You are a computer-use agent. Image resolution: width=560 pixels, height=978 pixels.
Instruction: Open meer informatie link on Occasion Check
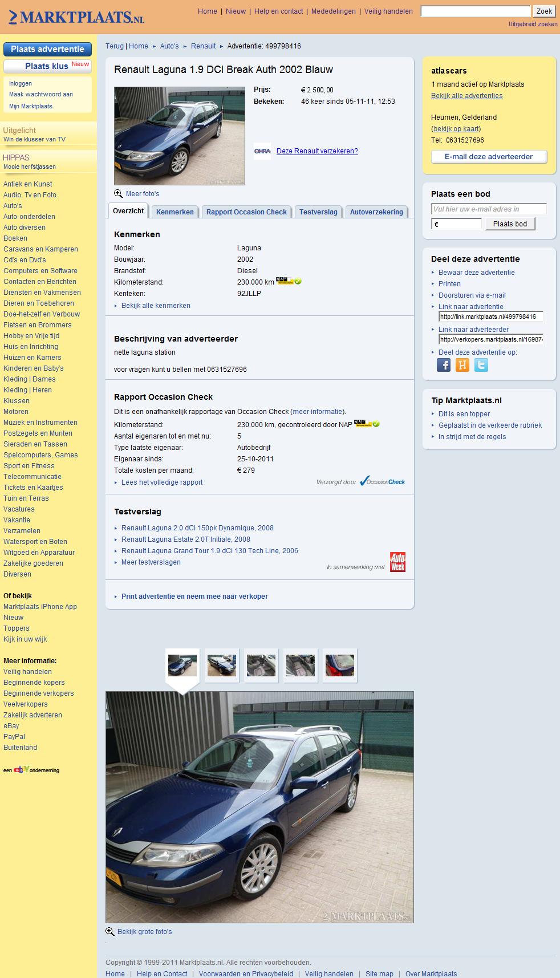click(318, 412)
